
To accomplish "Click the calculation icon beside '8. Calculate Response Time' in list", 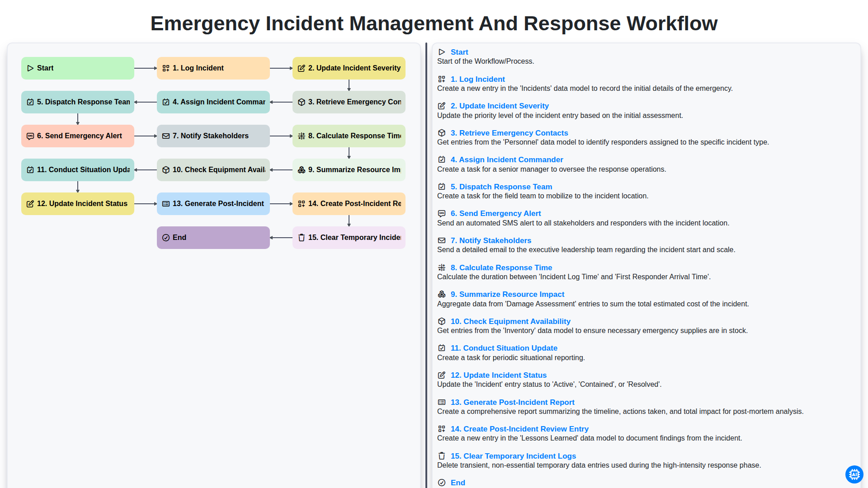I will click(x=442, y=267).
